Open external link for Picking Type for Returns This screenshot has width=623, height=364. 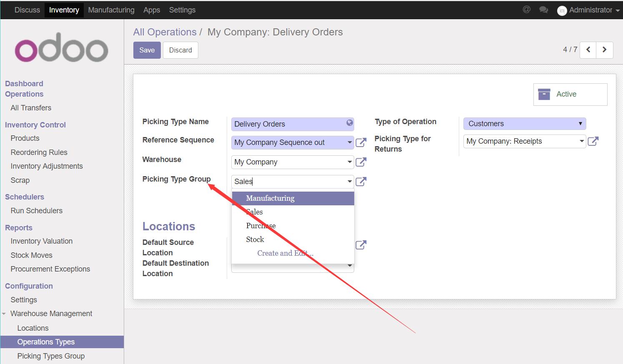[593, 141]
